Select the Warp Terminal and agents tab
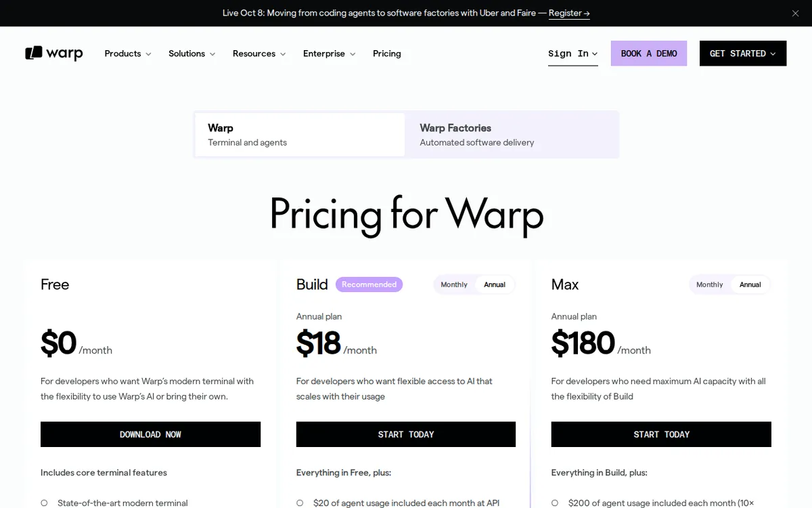This screenshot has height=508, width=812. [300, 135]
